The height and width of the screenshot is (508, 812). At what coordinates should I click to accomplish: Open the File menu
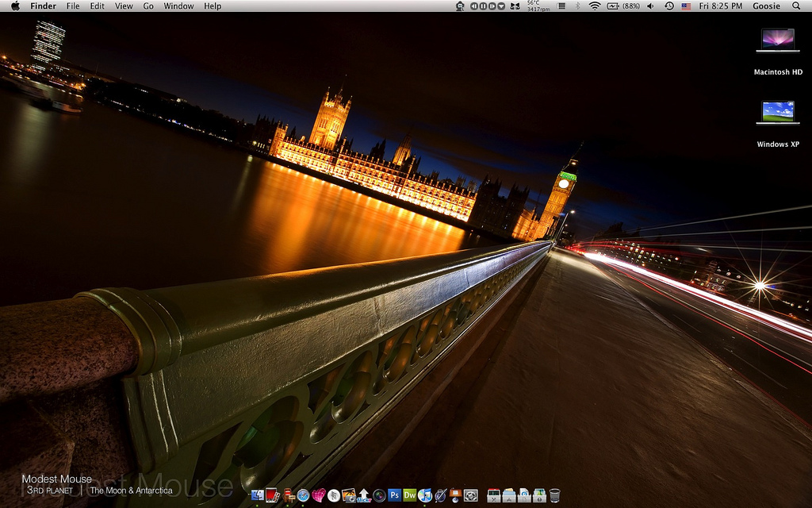(x=73, y=6)
